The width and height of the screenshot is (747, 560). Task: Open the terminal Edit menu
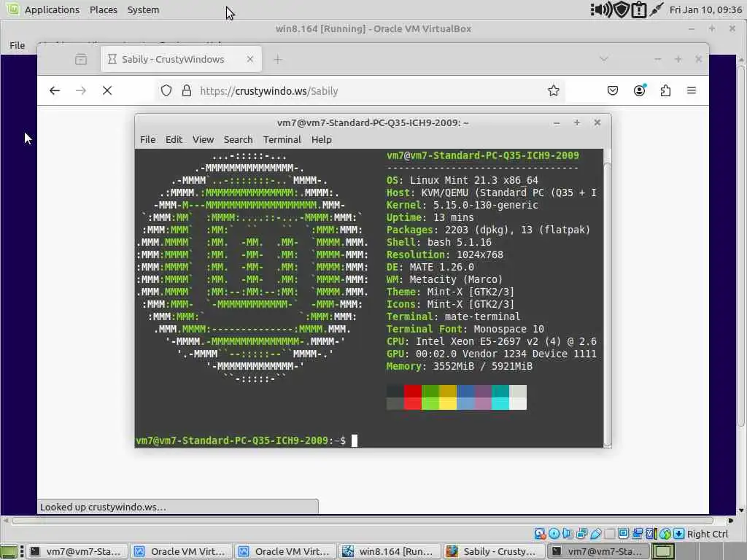click(174, 139)
